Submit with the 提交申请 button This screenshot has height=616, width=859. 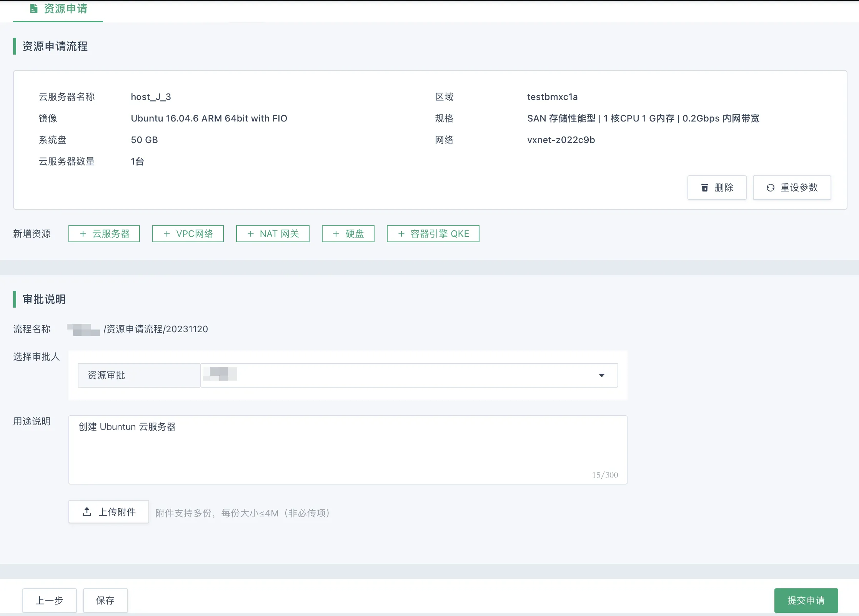click(806, 600)
